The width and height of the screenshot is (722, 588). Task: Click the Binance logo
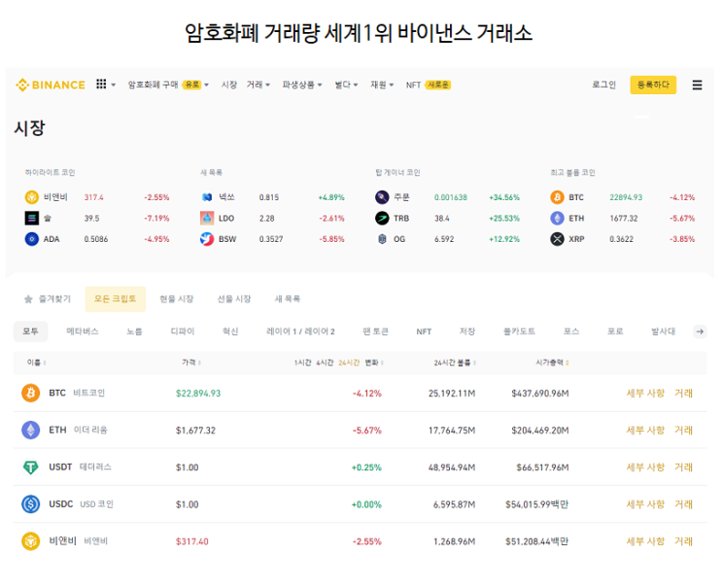coord(51,85)
